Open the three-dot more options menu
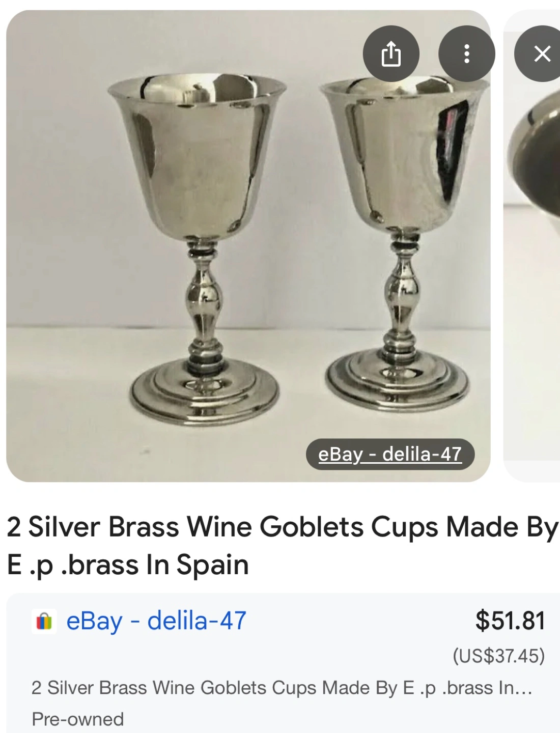Viewport: 560px width, 733px height. coord(466,53)
